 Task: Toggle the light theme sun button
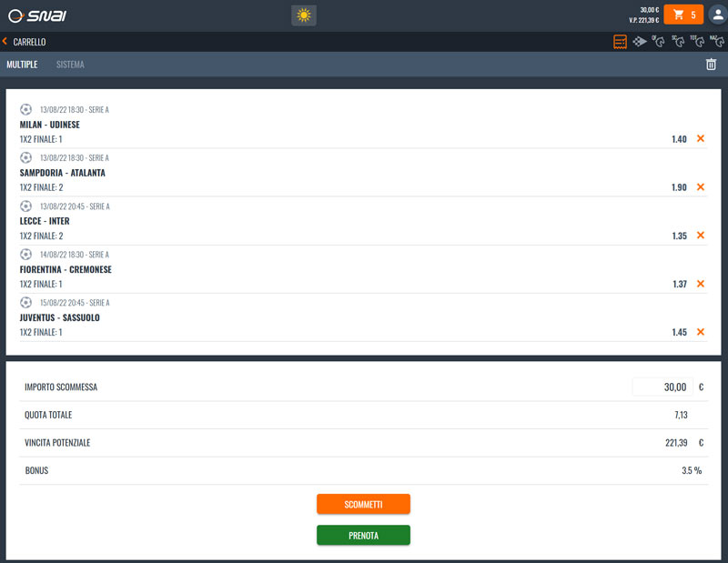click(x=304, y=15)
